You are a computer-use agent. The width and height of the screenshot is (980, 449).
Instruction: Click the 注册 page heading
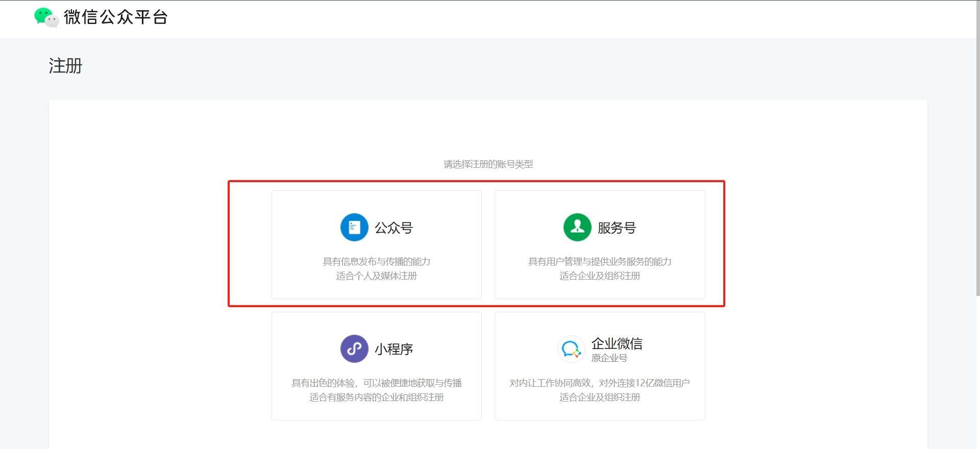(65, 66)
